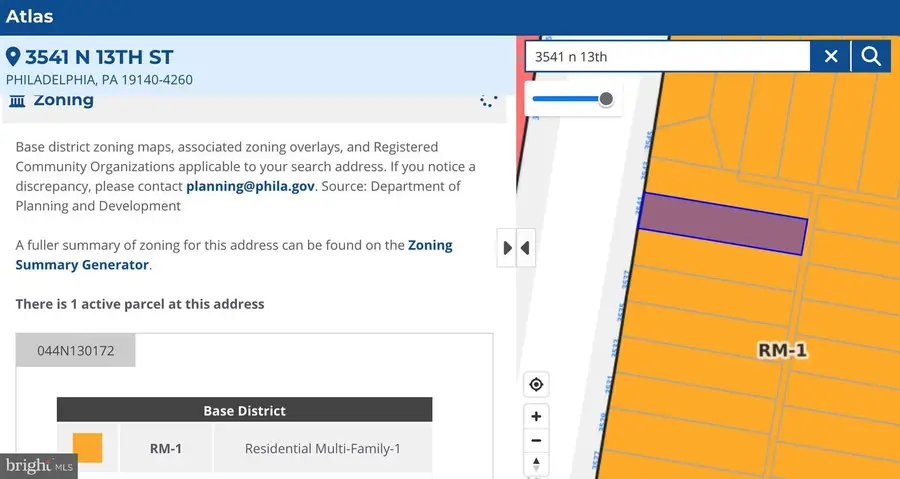Click the RM-1 label on the map

pyautogui.click(x=782, y=350)
